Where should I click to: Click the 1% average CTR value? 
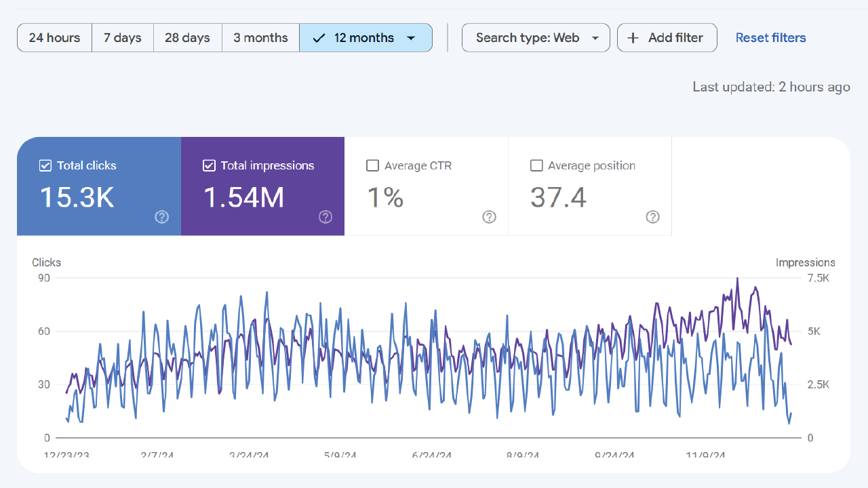[385, 197]
